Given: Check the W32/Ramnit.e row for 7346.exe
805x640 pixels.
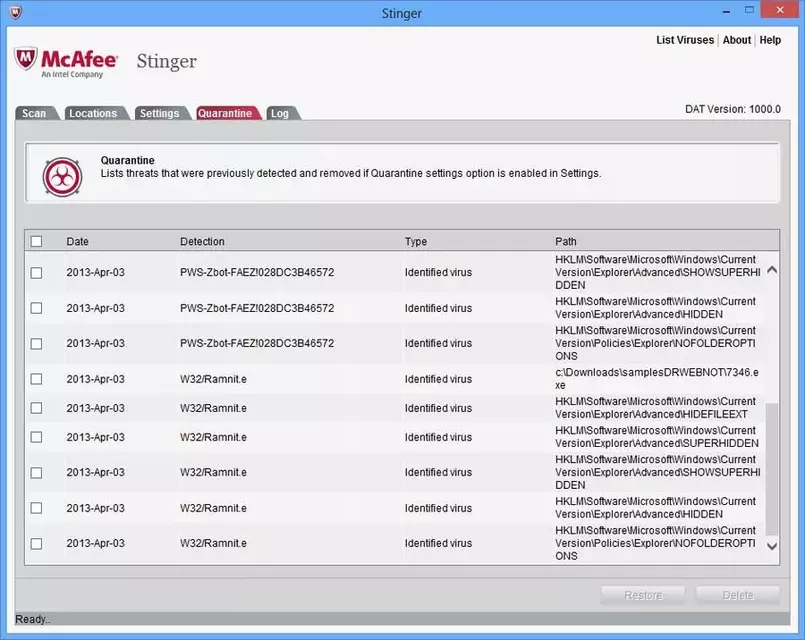Looking at the screenshot, I should [36, 379].
